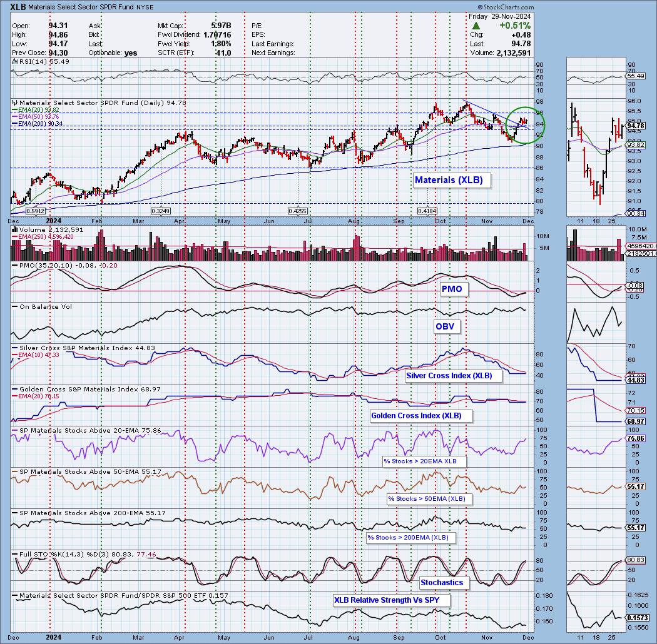Viewport: 657px width, 644px height.
Task: Click the Prev Close value 94.30
Action: click(58, 53)
